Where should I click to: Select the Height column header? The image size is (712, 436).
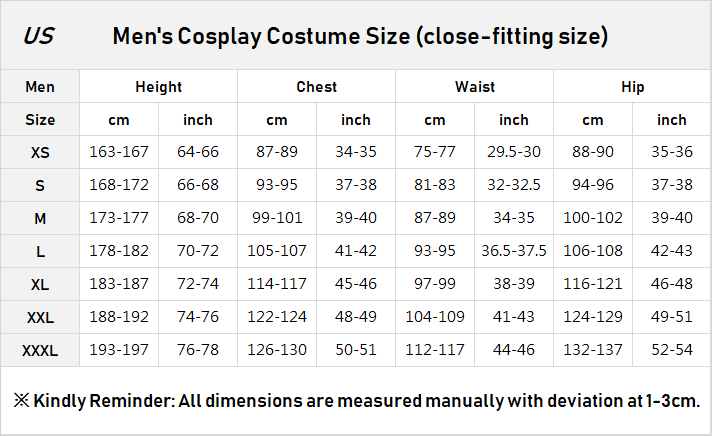coord(158,87)
